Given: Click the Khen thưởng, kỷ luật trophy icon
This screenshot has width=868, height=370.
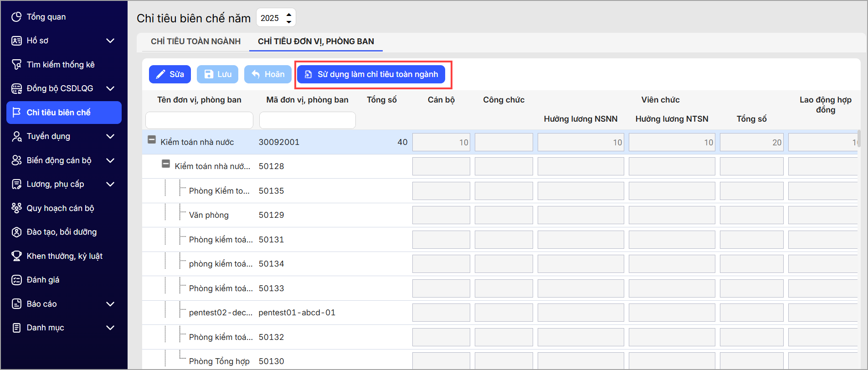Looking at the screenshot, I should point(16,256).
